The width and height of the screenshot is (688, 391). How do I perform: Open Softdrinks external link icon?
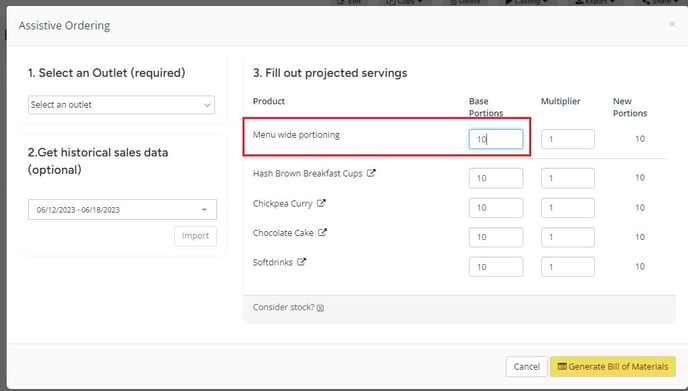point(301,262)
